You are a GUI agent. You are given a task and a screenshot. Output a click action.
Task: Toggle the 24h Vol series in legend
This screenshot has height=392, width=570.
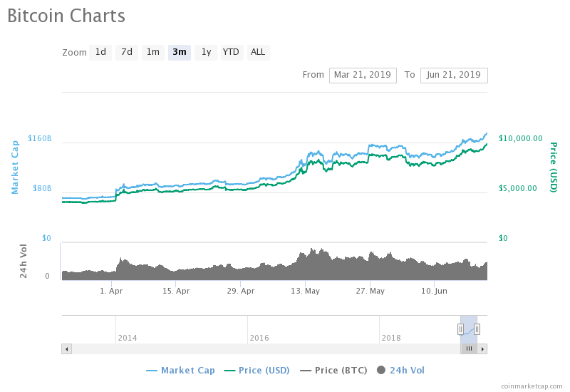[x=400, y=370]
